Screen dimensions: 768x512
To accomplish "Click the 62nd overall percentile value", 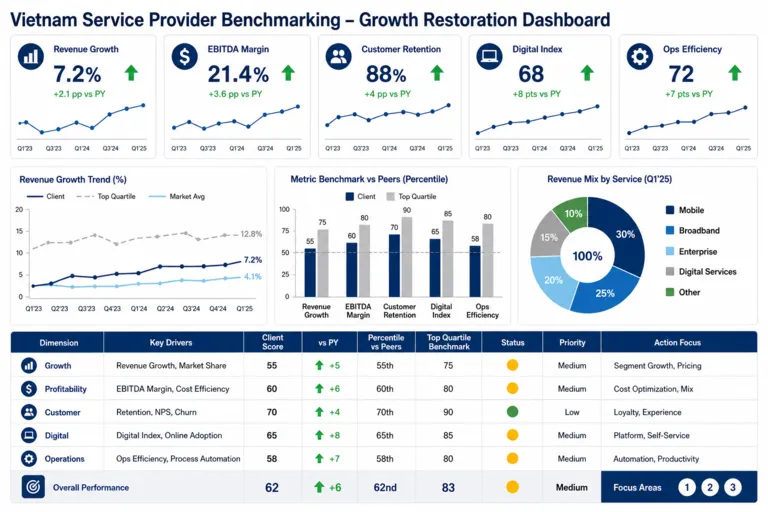I will pos(385,488).
